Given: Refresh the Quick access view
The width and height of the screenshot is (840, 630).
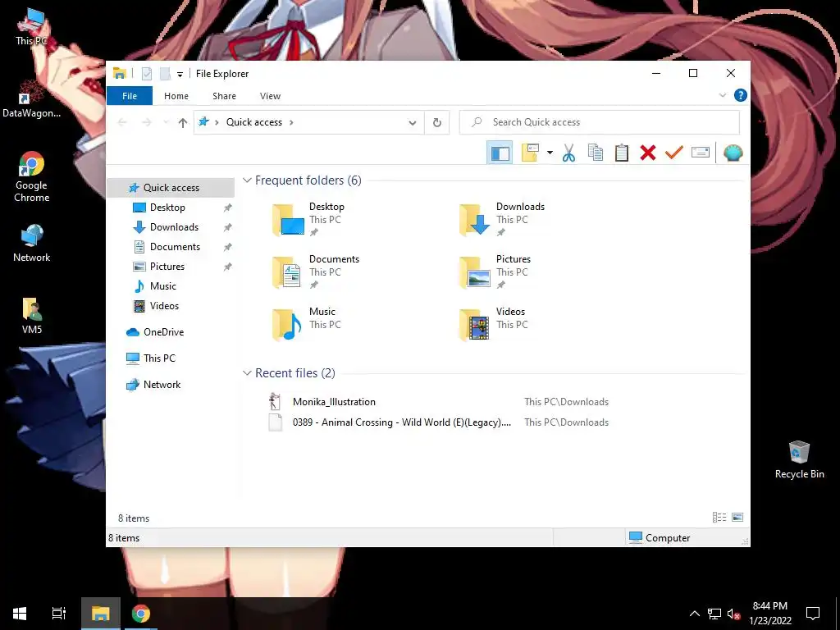Looking at the screenshot, I should tap(437, 123).
